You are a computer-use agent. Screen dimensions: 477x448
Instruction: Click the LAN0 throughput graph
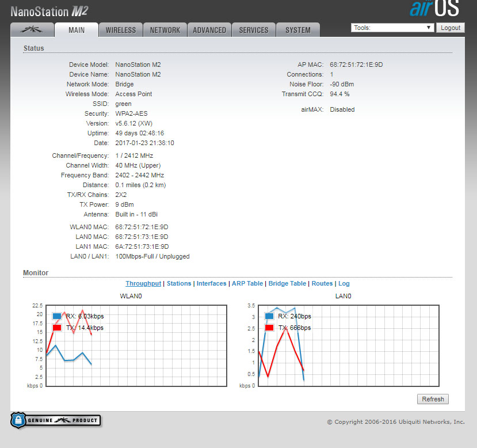(349, 346)
